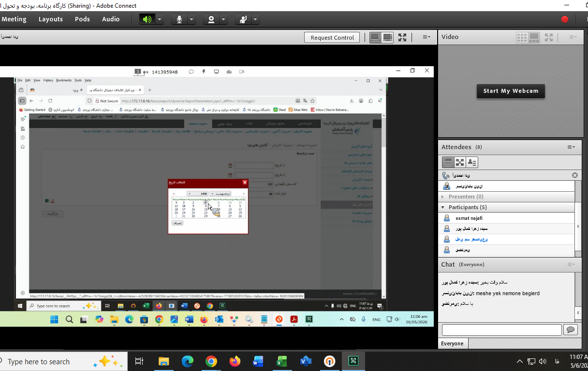
Task: Switch Video pod to filmstrip layout
Action: point(534,37)
